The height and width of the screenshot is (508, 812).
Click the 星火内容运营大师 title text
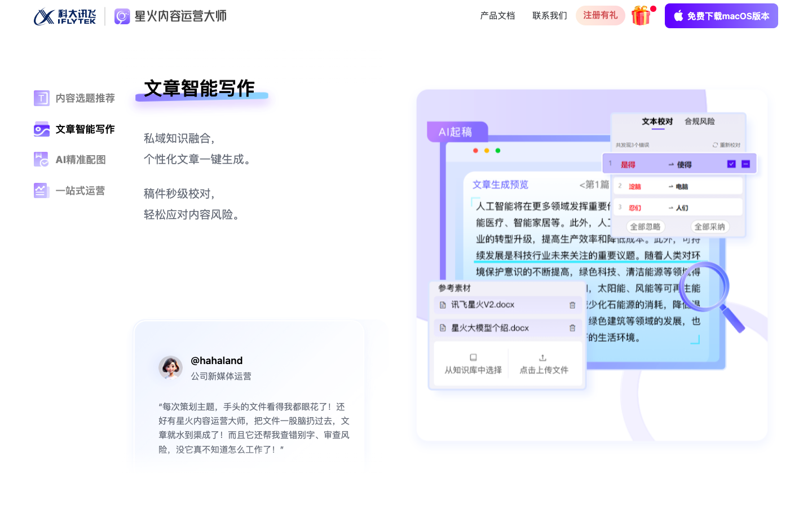[x=180, y=16]
